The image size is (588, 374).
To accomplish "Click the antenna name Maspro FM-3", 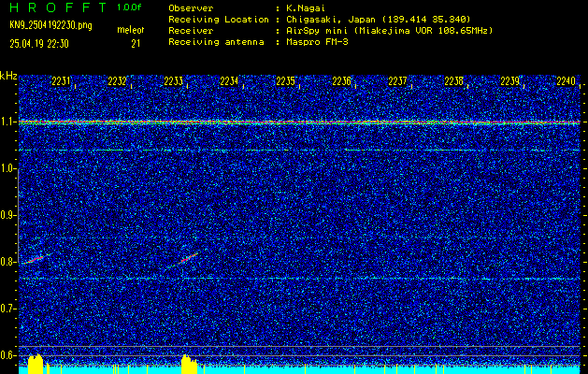I will [317, 42].
